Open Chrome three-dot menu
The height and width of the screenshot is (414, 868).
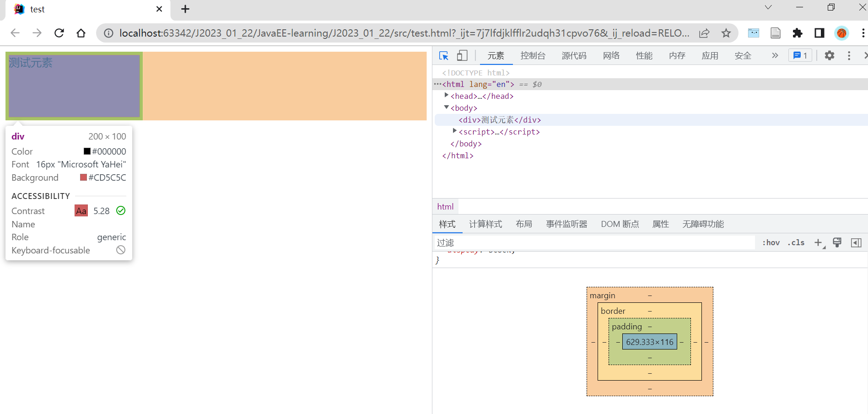[863, 33]
